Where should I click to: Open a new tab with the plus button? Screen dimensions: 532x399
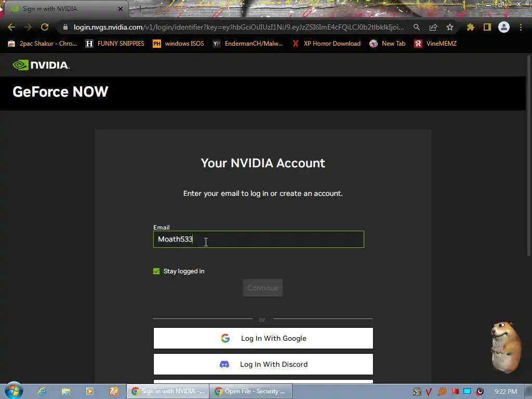click(x=139, y=9)
